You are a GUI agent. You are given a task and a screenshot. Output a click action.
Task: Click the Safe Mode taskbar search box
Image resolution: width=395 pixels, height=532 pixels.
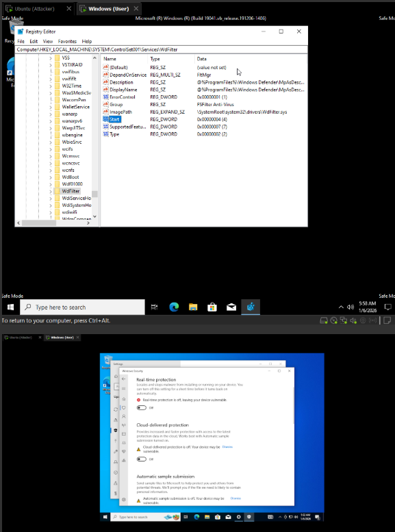pyautogui.click(x=82, y=307)
